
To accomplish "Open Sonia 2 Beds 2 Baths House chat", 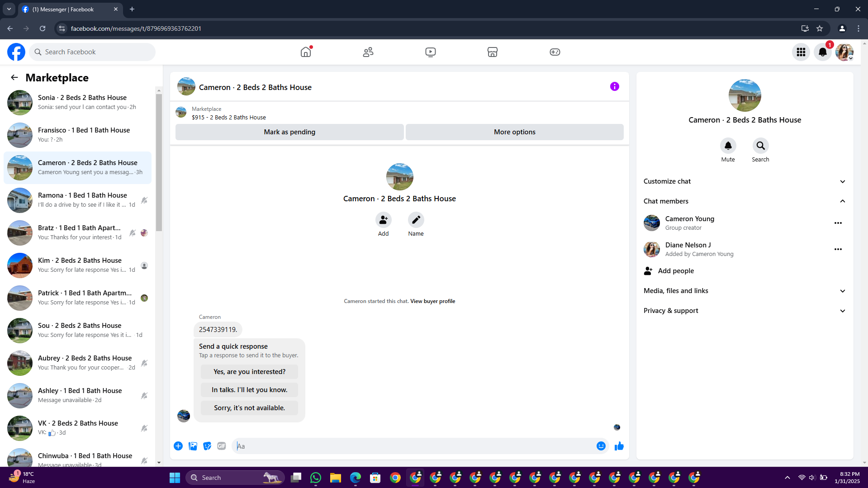I will pyautogui.click(x=78, y=102).
